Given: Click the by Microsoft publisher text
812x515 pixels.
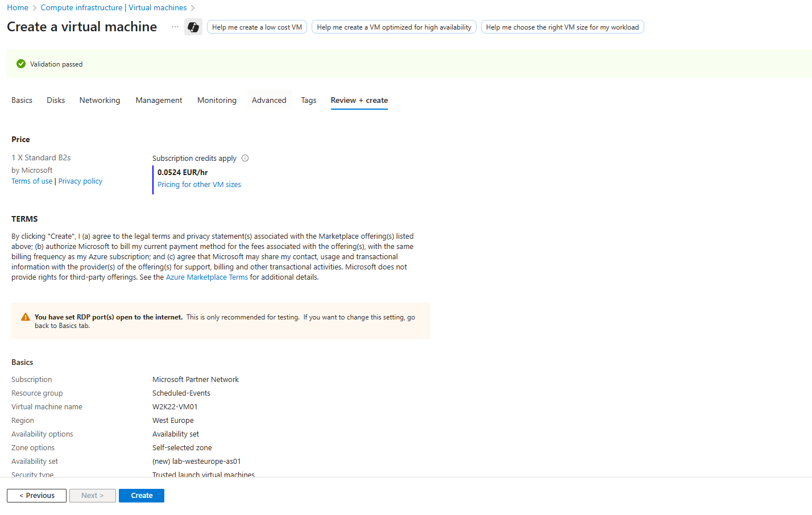Looking at the screenshot, I should [32, 170].
